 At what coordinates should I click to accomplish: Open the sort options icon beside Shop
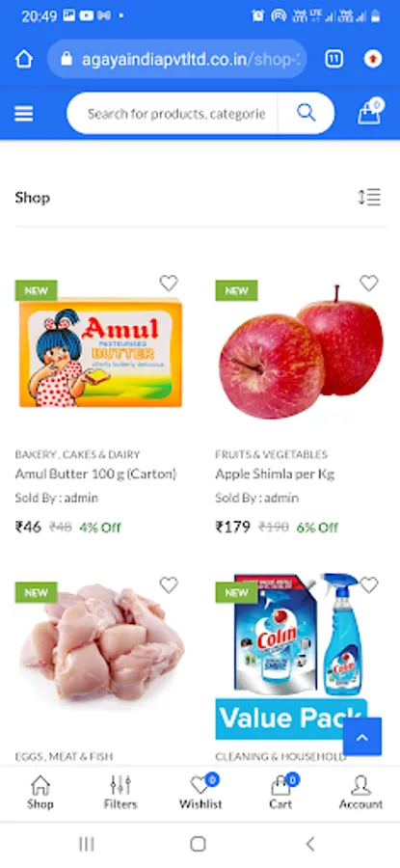pos(369,197)
